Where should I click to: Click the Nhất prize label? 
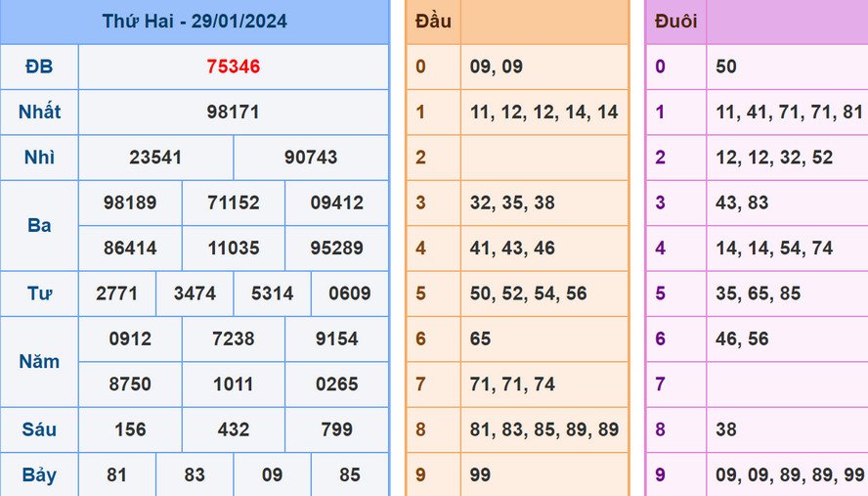click(x=39, y=112)
